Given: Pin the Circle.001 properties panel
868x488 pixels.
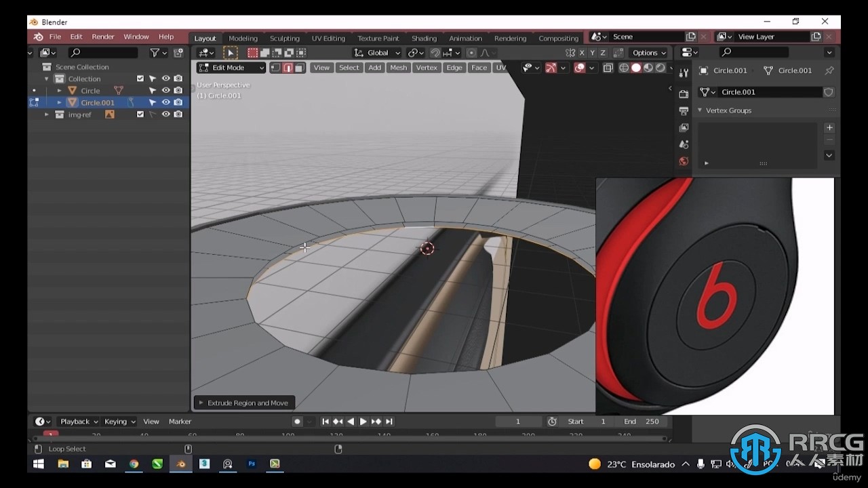Looking at the screenshot, I should tap(829, 70).
